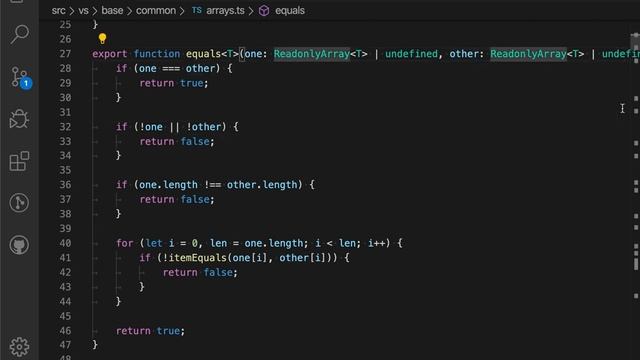
Task: Click the cube symbol icon before equals
Action: coord(264,11)
